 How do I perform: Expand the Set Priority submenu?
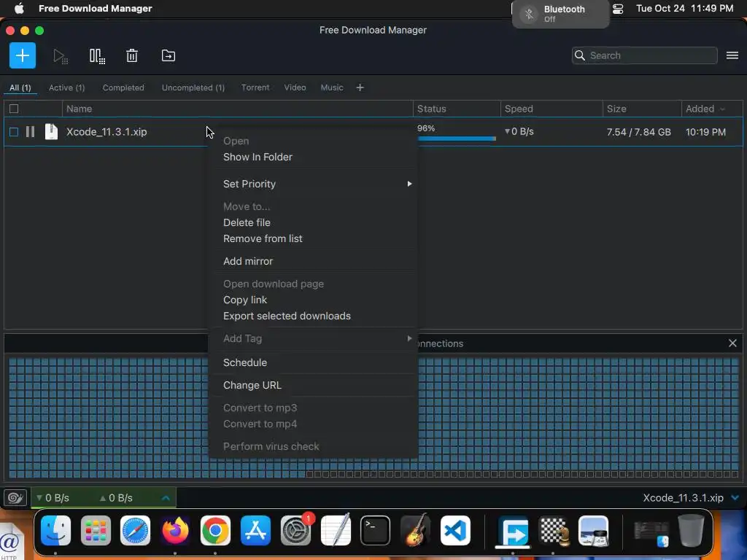coord(314,184)
